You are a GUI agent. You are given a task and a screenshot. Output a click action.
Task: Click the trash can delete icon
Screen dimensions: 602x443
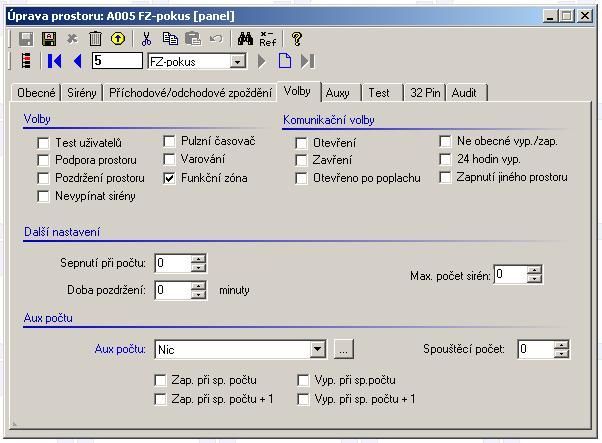coord(95,39)
